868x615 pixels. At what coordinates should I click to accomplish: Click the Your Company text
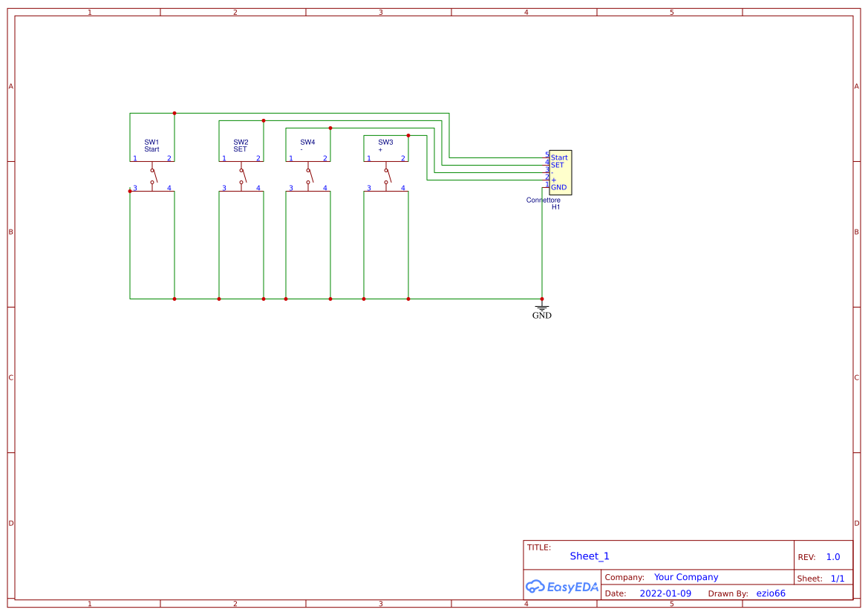pos(685,576)
